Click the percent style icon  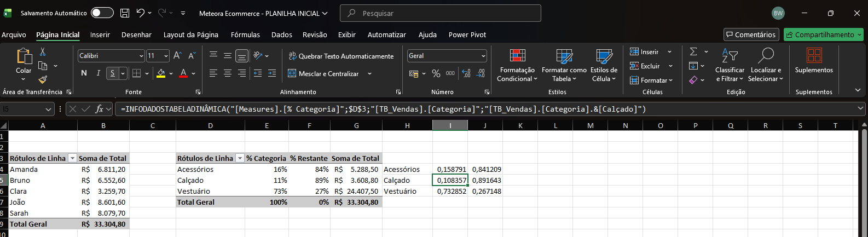point(436,73)
